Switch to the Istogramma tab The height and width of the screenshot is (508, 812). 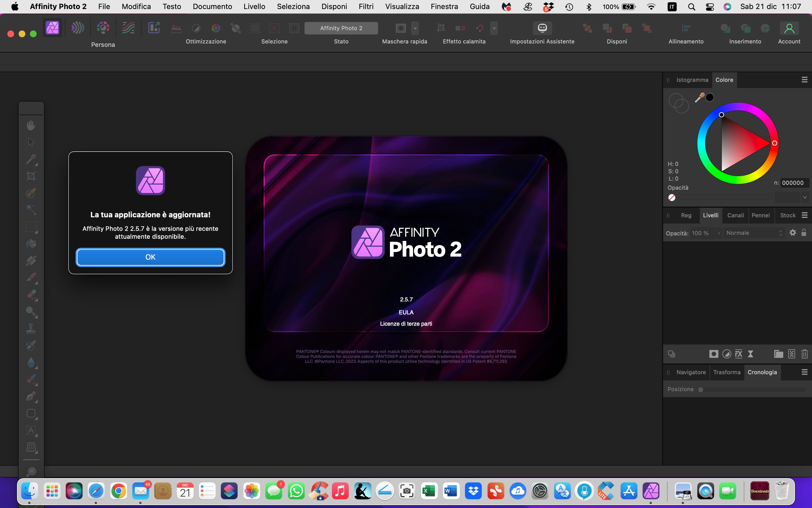[x=692, y=80]
